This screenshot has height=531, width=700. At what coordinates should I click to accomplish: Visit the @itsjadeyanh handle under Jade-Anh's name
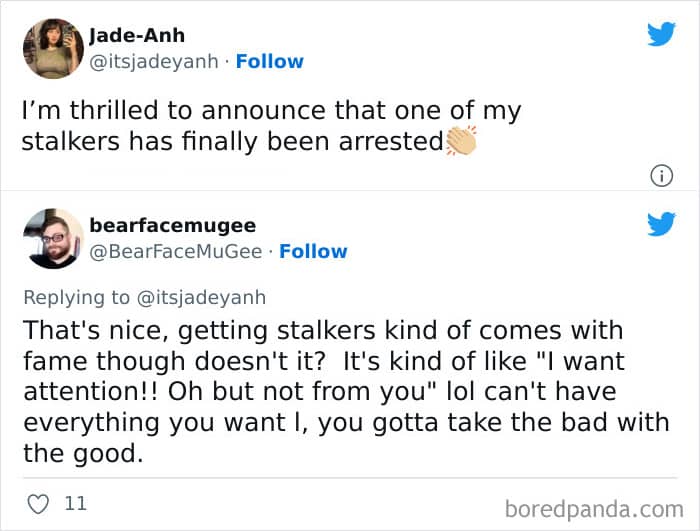click(x=154, y=61)
